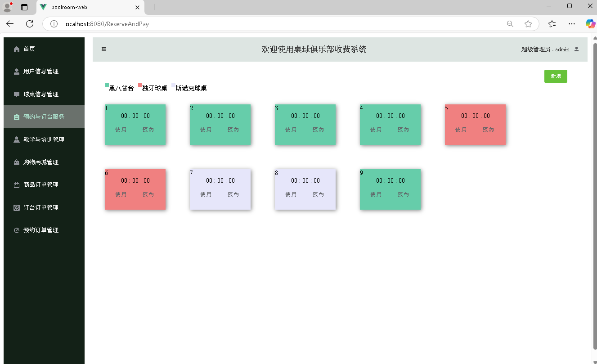Click the trainer icon beside 教学与培训管理
597x364 pixels.
coord(17,140)
